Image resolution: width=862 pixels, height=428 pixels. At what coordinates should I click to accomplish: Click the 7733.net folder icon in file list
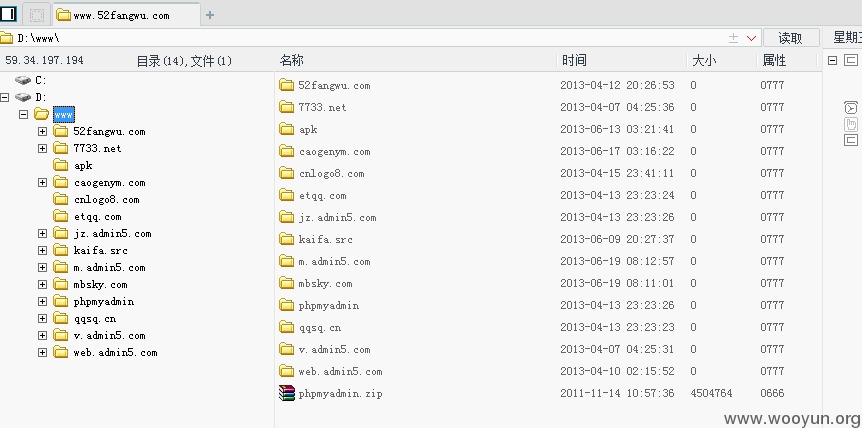point(286,107)
